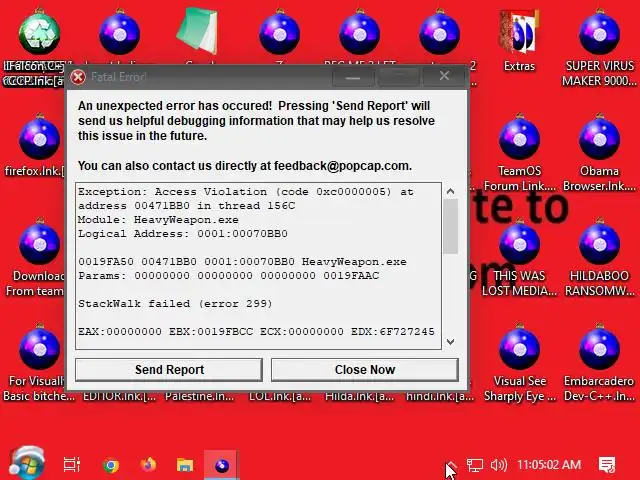Click the Hilda.lnk desktop label
This screenshot has height=480, width=640.
tap(360, 396)
